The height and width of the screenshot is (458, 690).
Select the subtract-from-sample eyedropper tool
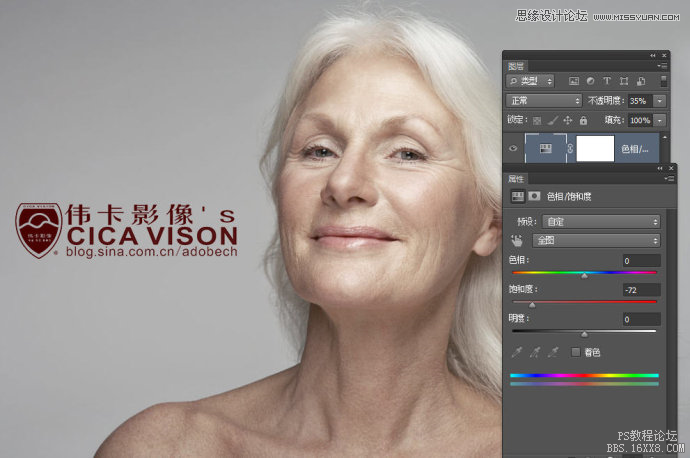click(554, 352)
